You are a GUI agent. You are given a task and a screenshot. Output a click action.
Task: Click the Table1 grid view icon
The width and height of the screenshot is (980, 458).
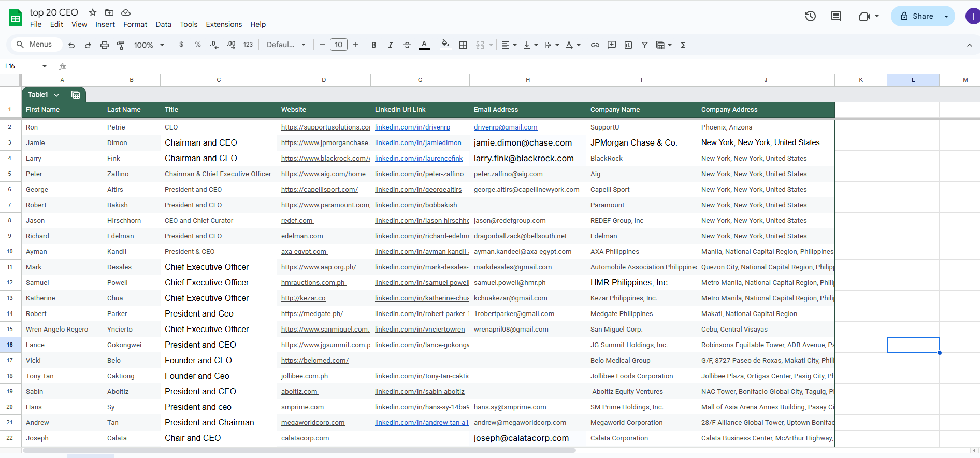pos(76,95)
